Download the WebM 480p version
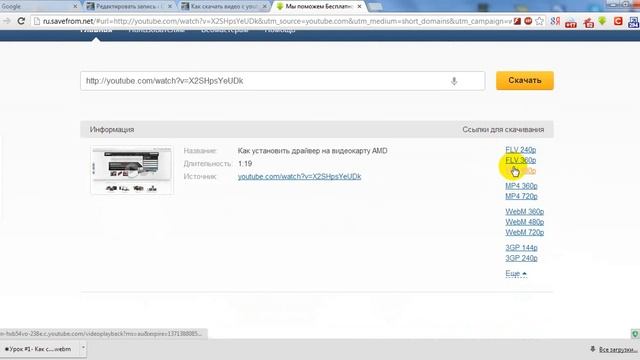640x360 pixels. pyautogui.click(x=524, y=222)
